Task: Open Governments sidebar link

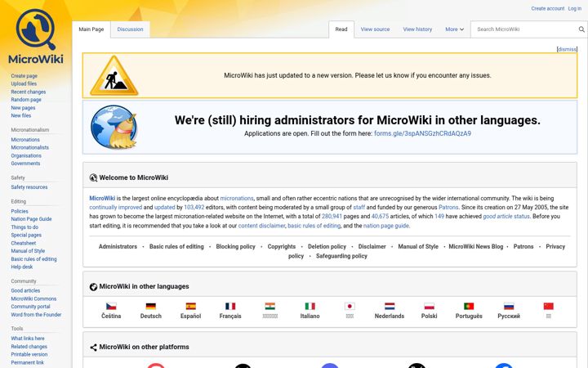Action: click(x=25, y=164)
